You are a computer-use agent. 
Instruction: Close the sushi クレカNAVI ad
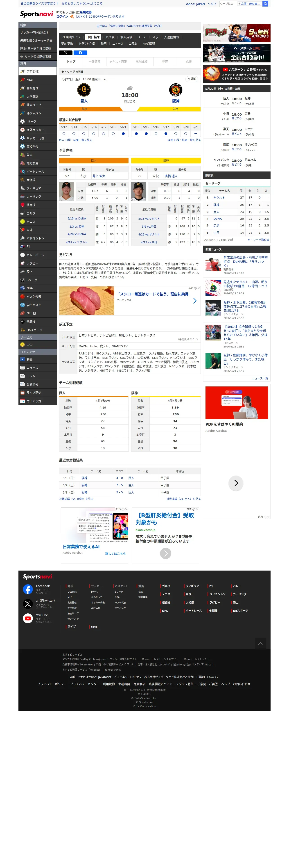pyautogui.click(x=199, y=288)
